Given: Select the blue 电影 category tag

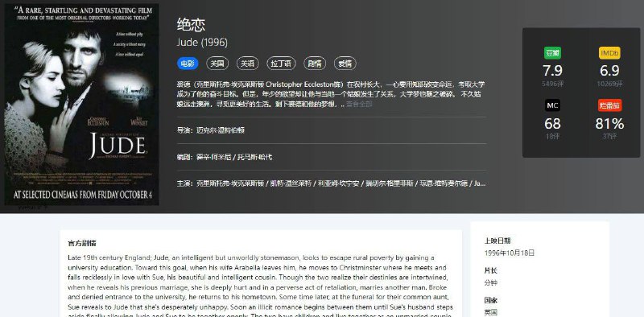Looking at the screenshot, I should [188, 64].
